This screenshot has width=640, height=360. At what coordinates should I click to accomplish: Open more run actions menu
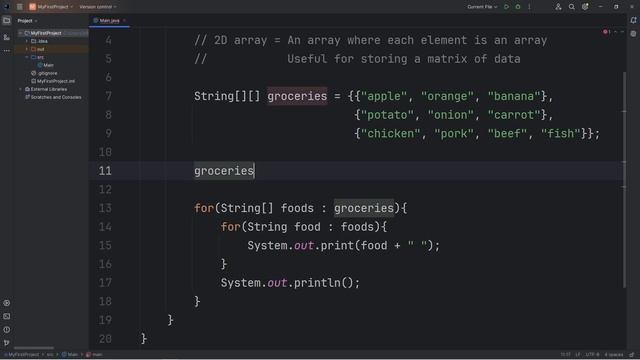[529, 7]
